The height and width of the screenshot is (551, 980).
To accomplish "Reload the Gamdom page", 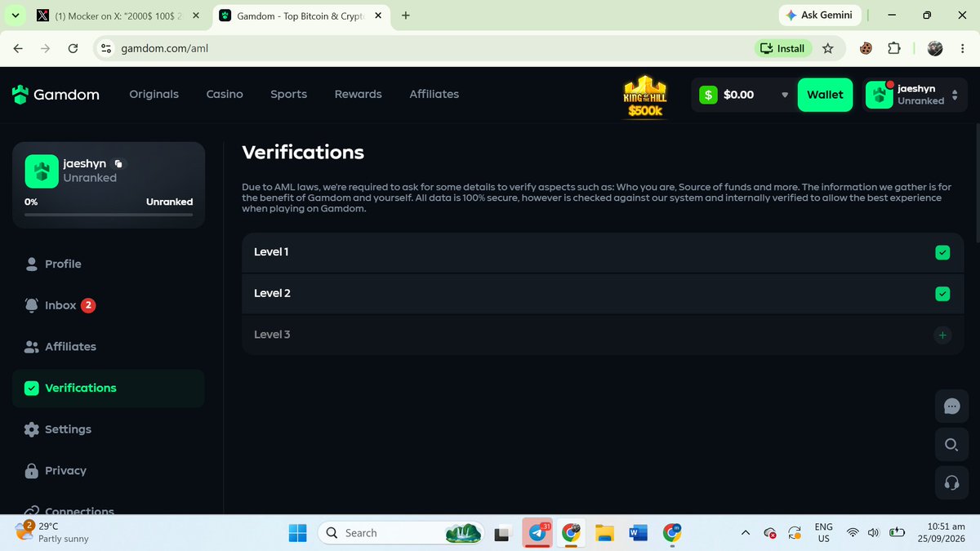I will point(73,48).
